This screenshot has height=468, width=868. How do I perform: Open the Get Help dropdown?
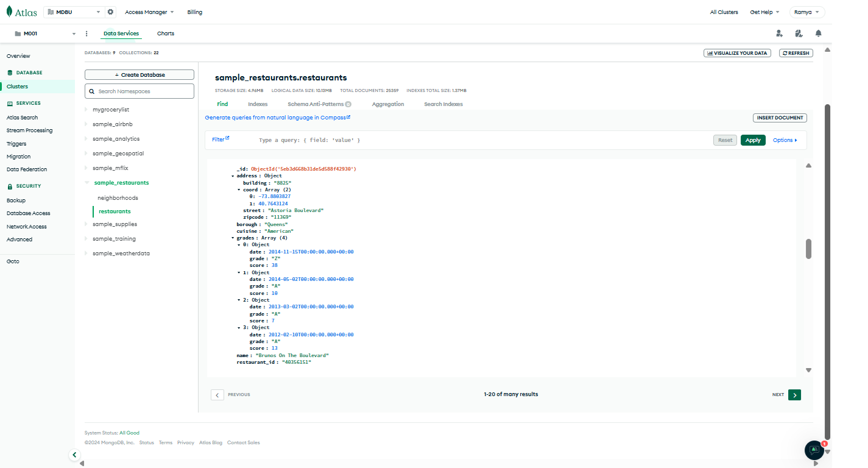click(764, 12)
